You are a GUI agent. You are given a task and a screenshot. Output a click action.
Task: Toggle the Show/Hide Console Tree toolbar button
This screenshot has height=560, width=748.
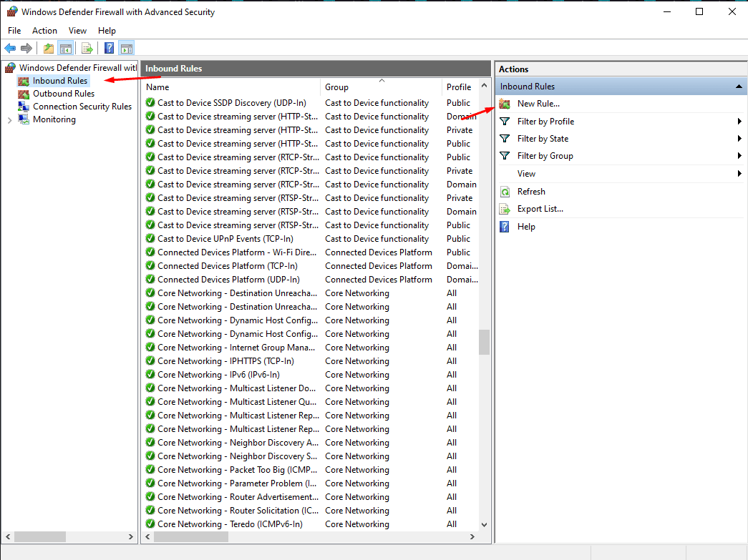click(65, 48)
